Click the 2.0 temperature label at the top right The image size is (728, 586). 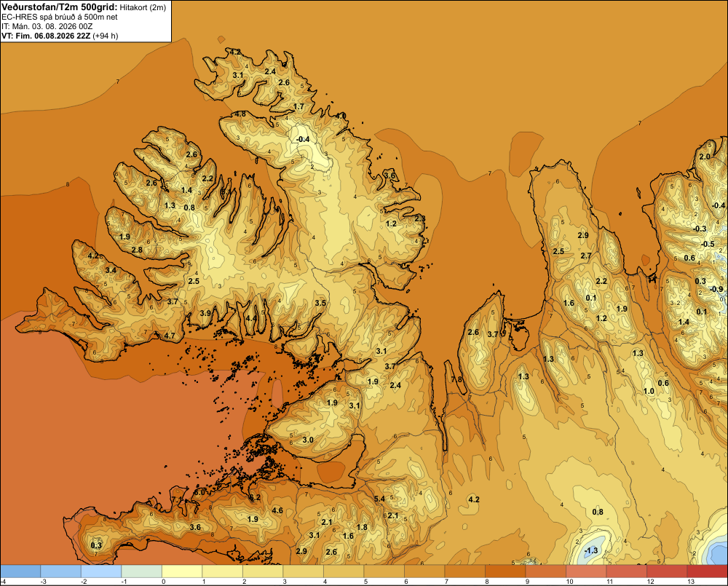click(x=705, y=157)
